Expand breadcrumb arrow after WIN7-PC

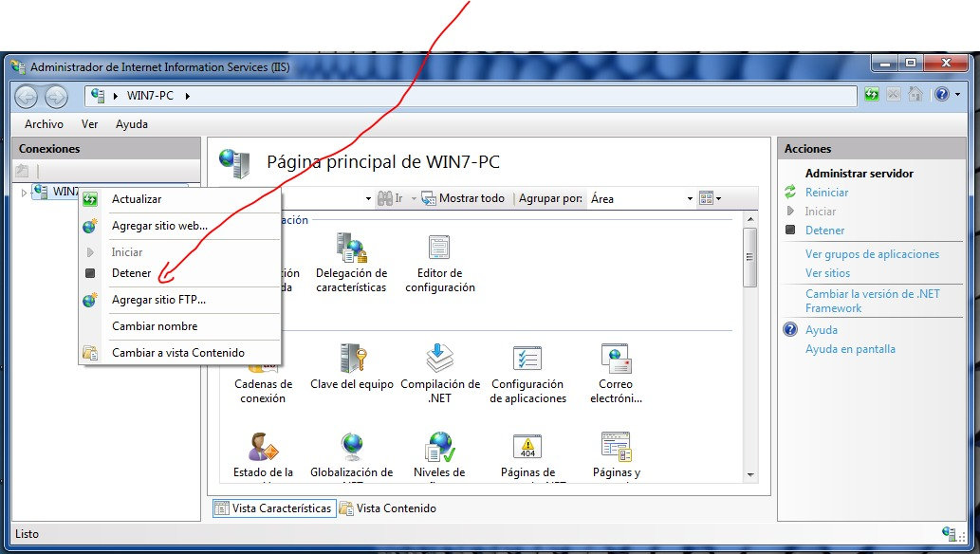(187, 96)
